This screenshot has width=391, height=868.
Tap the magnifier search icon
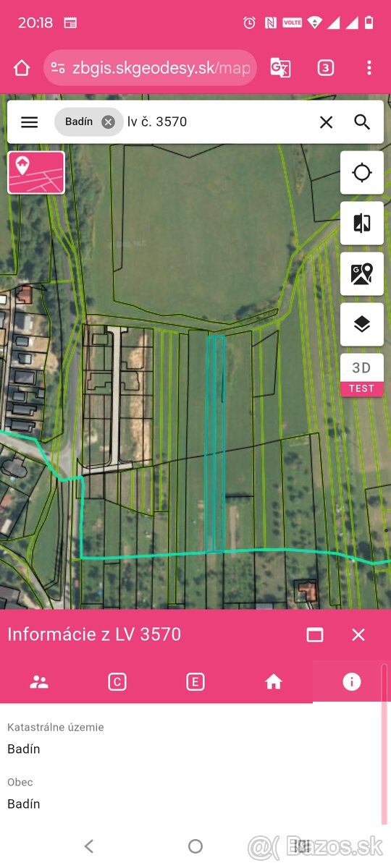tap(363, 122)
